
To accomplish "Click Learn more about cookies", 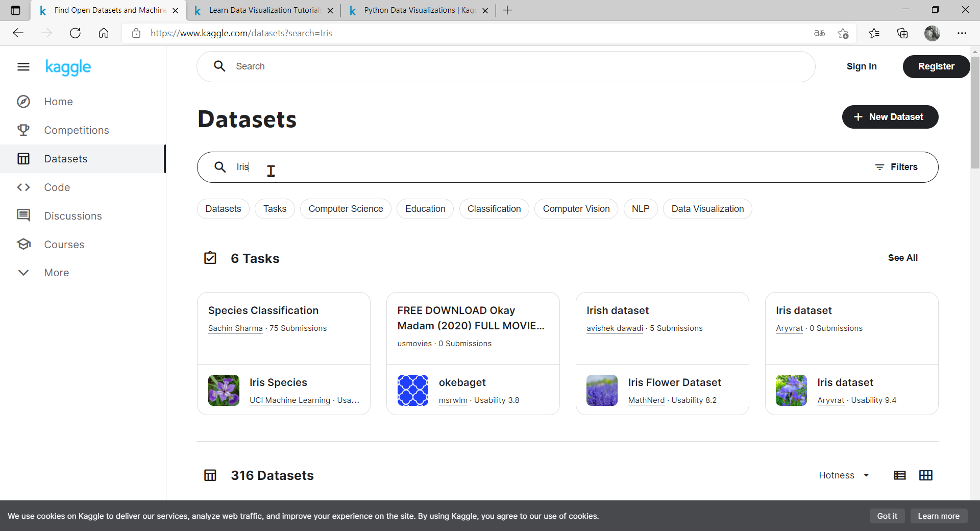I will tap(939, 516).
